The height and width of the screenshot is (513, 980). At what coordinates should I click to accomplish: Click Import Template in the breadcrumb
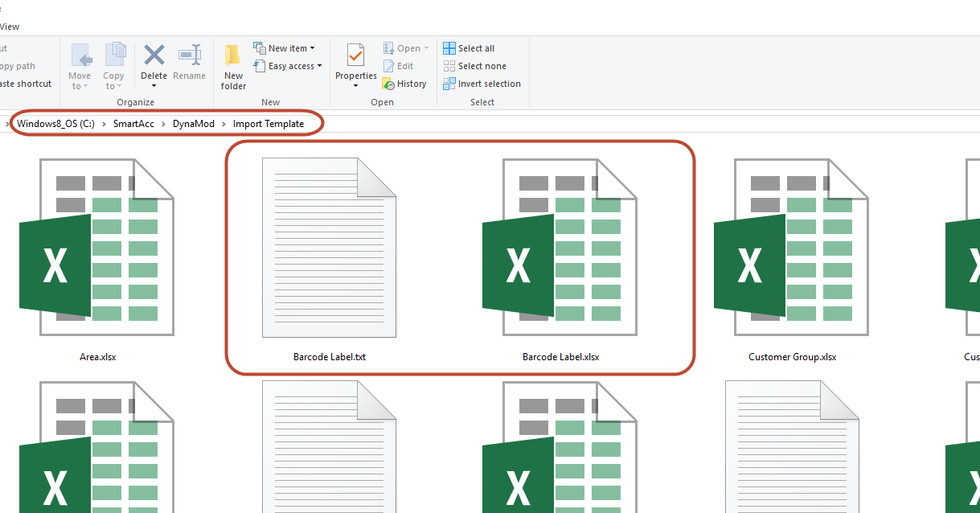[269, 124]
